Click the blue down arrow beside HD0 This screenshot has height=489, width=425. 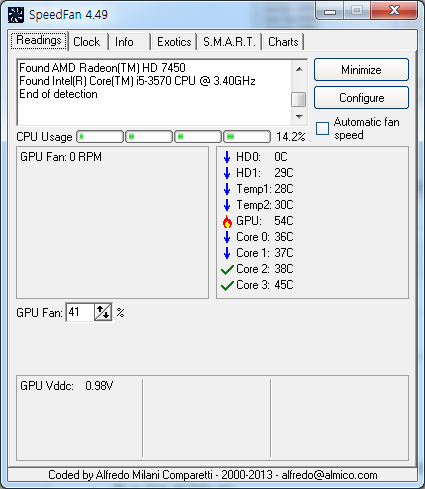tap(227, 157)
